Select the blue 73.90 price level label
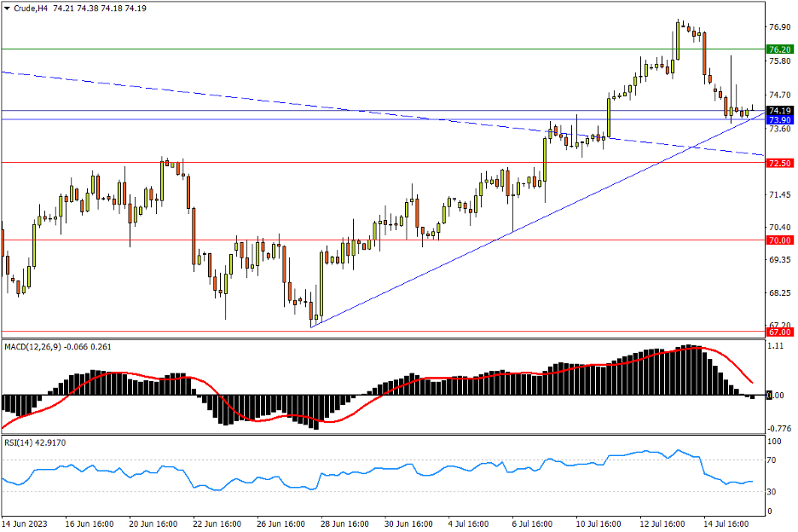 tap(779, 120)
